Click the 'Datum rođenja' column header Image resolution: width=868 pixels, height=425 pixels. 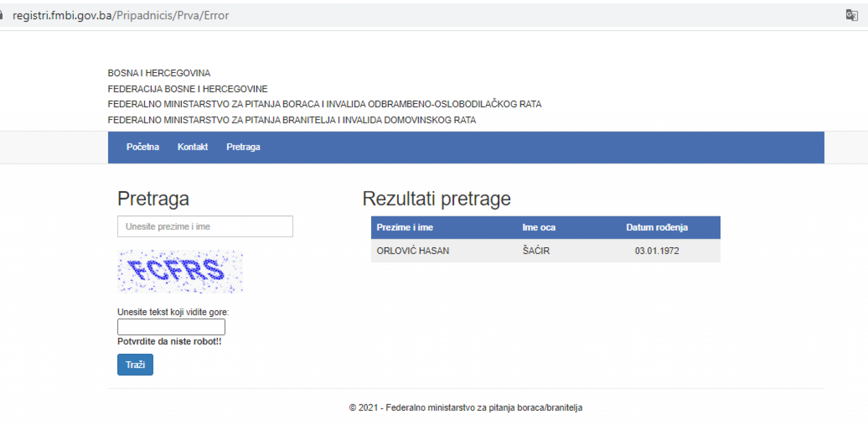tap(657, 227)
